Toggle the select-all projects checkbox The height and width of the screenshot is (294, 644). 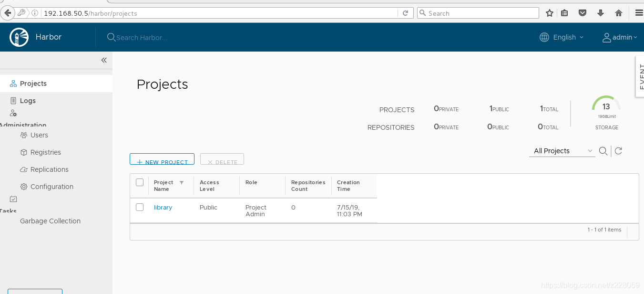(x=140, y=182)
